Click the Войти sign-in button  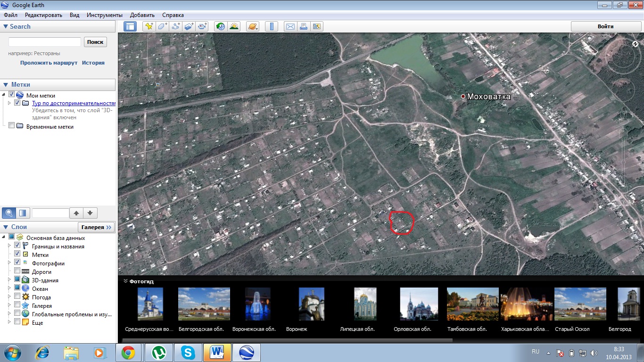pyautogui.click(x=605, y=26)
